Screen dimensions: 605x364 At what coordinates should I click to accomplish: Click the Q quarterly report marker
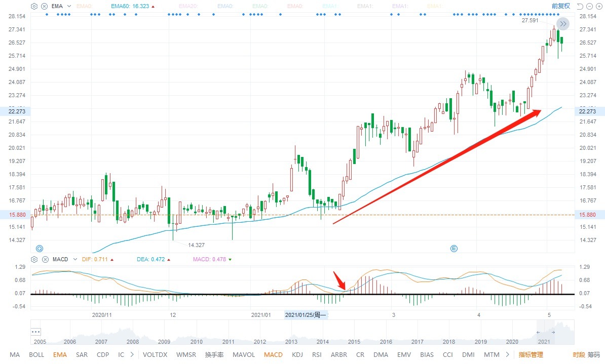coord(39,248)
